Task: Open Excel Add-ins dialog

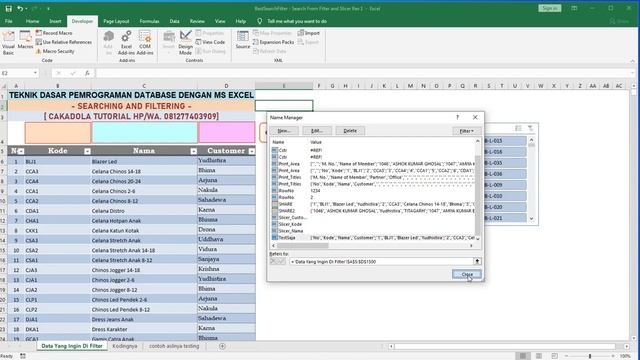Action: tap(127, 43)
